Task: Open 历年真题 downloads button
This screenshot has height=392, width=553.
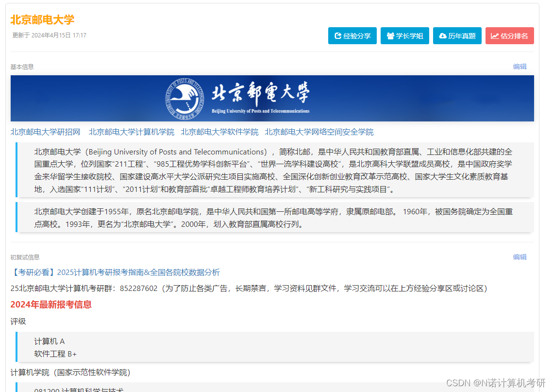Action: tap(457, 35)
